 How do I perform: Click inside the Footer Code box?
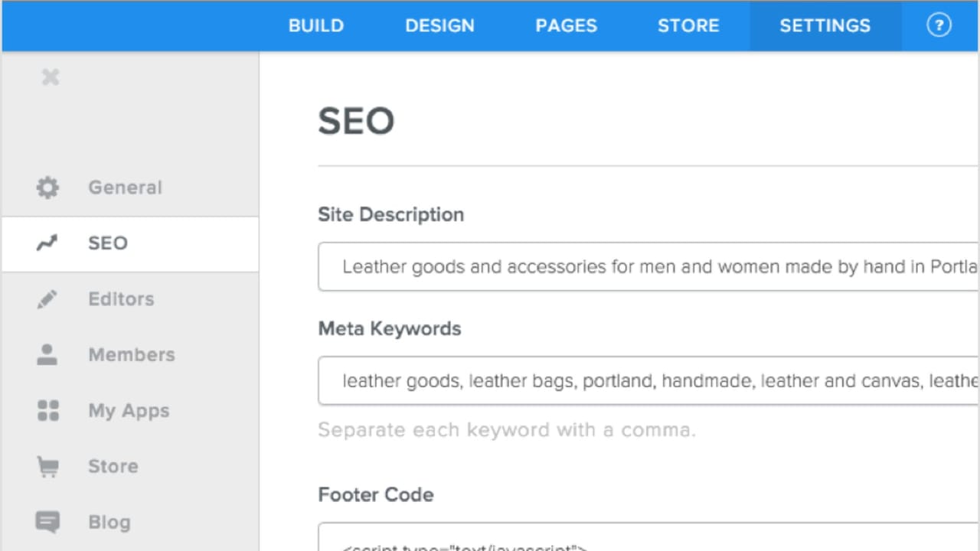[612, 543]
